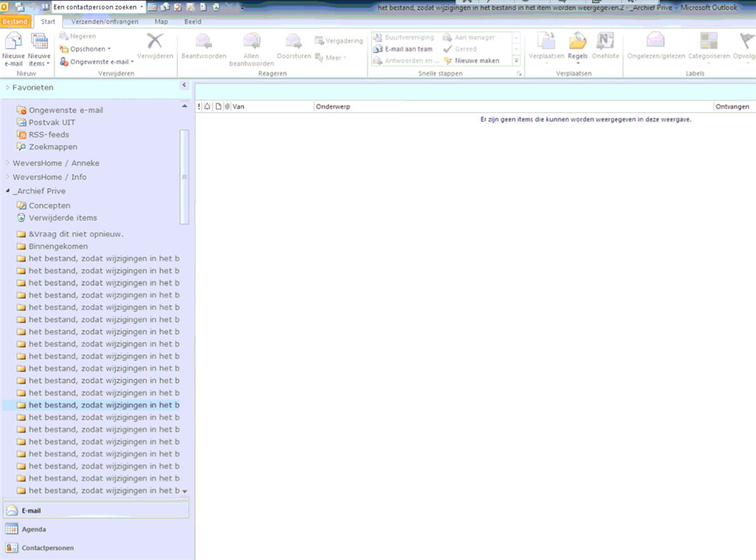Switch to the Beeld tab
Screen dimensions: 756x560
(193, 21)
